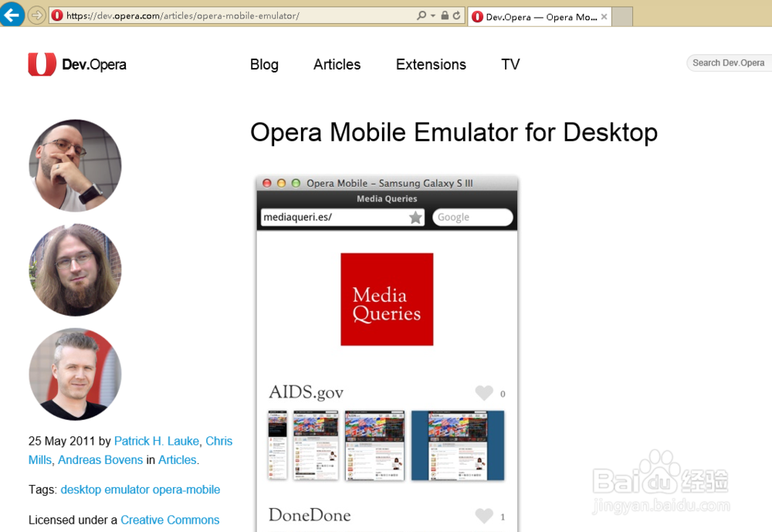Open the Articles category link in the byline
Screen dimensions: 772x532
tap(178, 459)
